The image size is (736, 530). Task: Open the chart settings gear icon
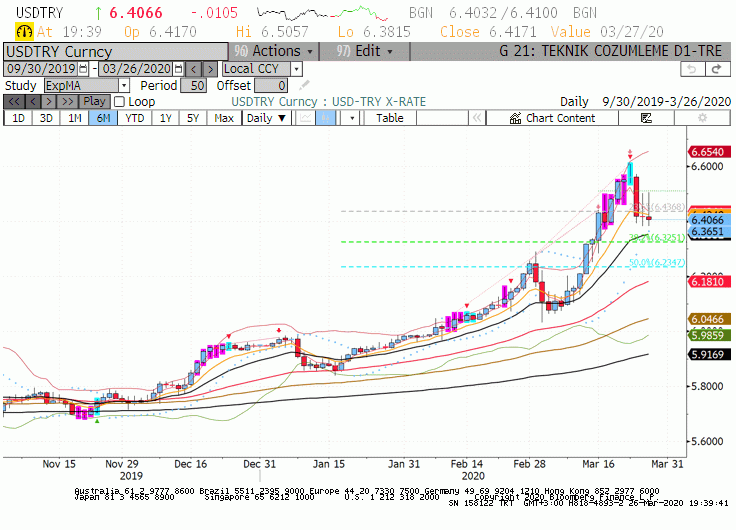click(x=702, y=118)
